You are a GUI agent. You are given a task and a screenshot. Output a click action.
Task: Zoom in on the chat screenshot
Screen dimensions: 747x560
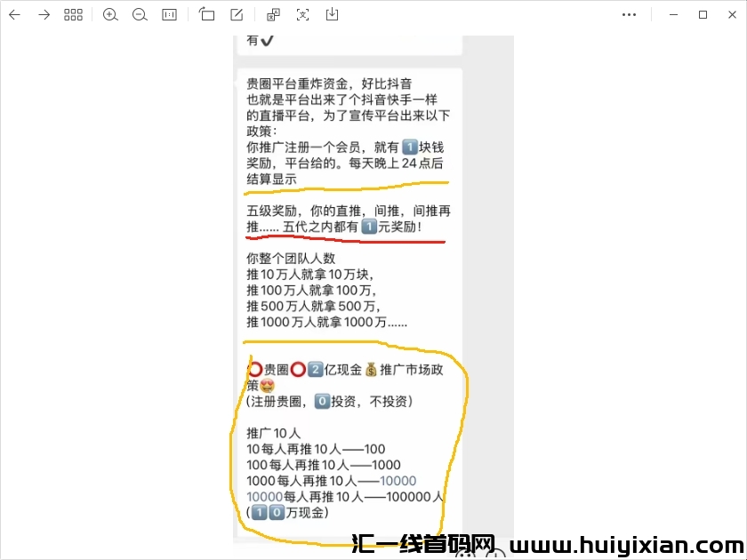point(110,14)
